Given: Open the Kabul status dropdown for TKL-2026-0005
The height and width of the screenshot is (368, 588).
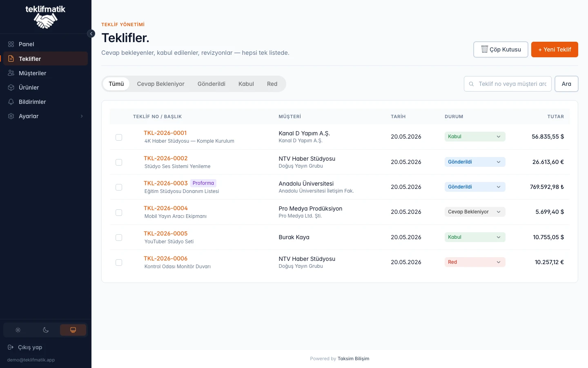Looking at the screenshot, I should point(475,237).
